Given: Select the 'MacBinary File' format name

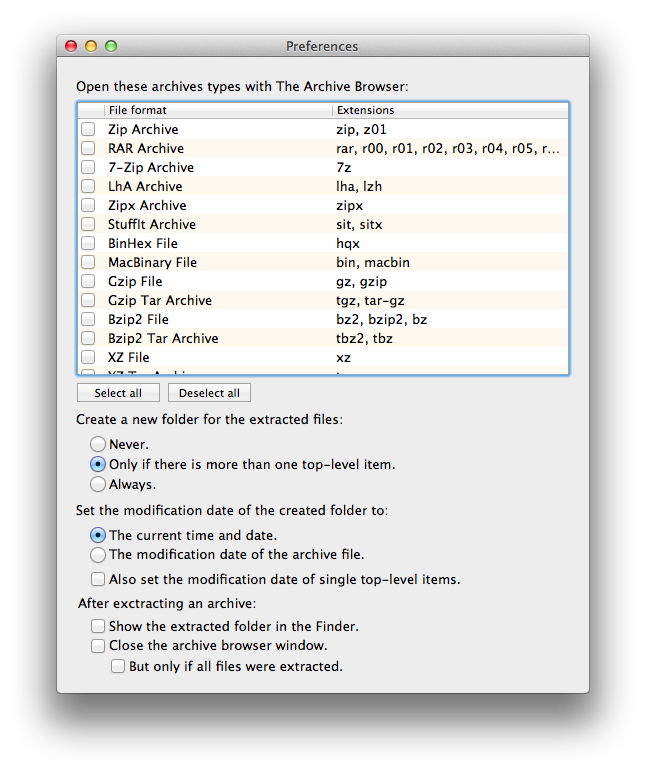Looking at the screenshot, I should click(152, 262).
